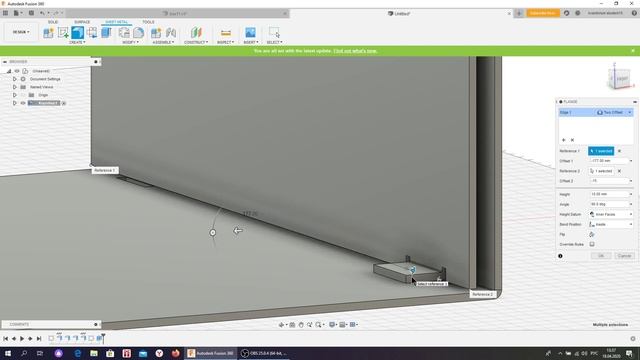Open the Height Datum dropdown
This screenshot has height=360, width=640.
tap(611, 214)
